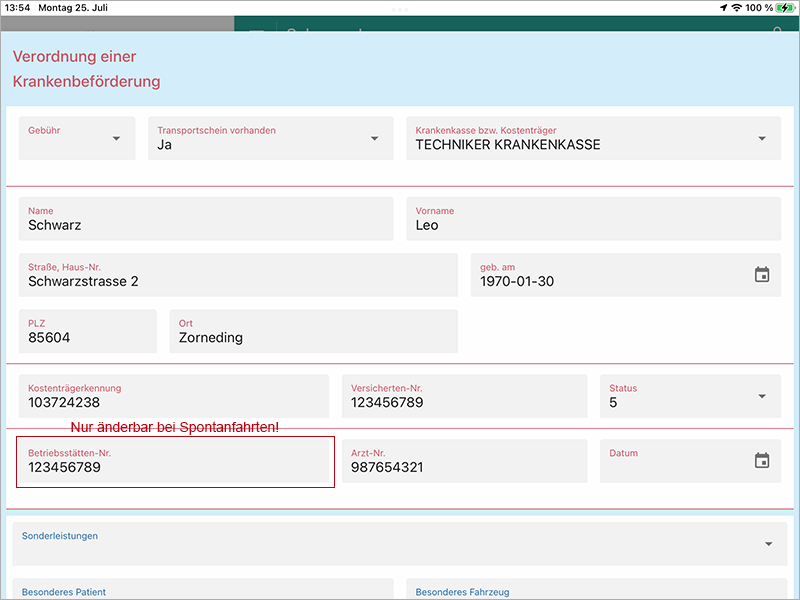Tap the Wi-Fi icon in status bar

[x=736, y=8]
